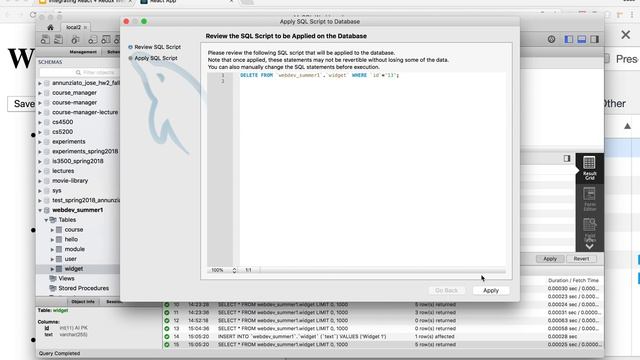Viewport: 640px width, 360px height.
Task: Expand the annunziato_jose_hw2 schema
Action: click(40, 83)
